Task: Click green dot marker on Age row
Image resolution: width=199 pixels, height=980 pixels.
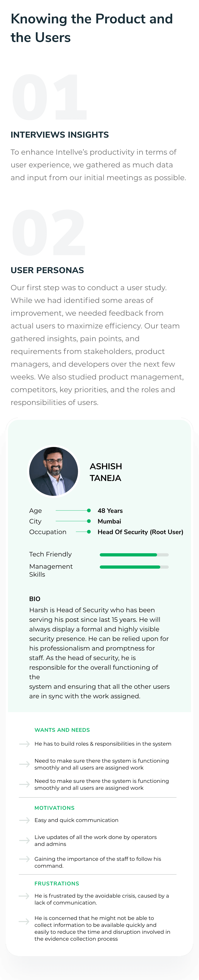Action: 89,511
